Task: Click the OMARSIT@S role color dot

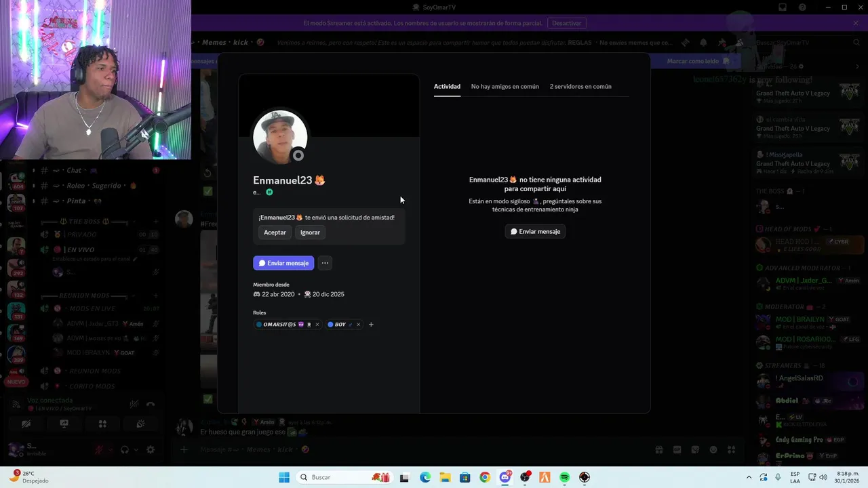Action: [x=259, y=325]
